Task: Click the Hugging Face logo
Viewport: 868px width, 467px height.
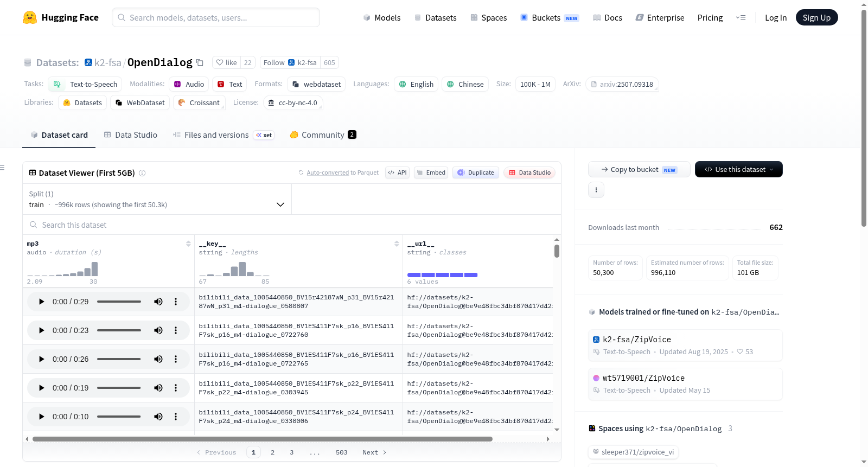Action: tap(60, 17)
